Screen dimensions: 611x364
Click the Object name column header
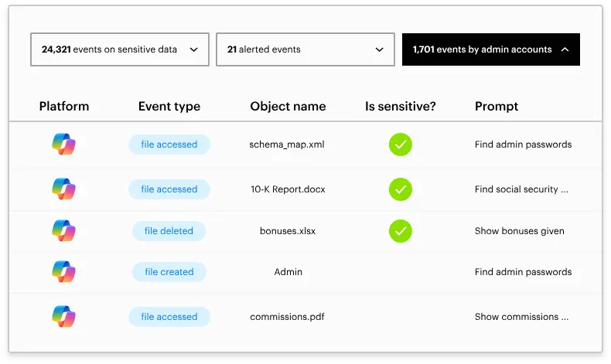288,107
